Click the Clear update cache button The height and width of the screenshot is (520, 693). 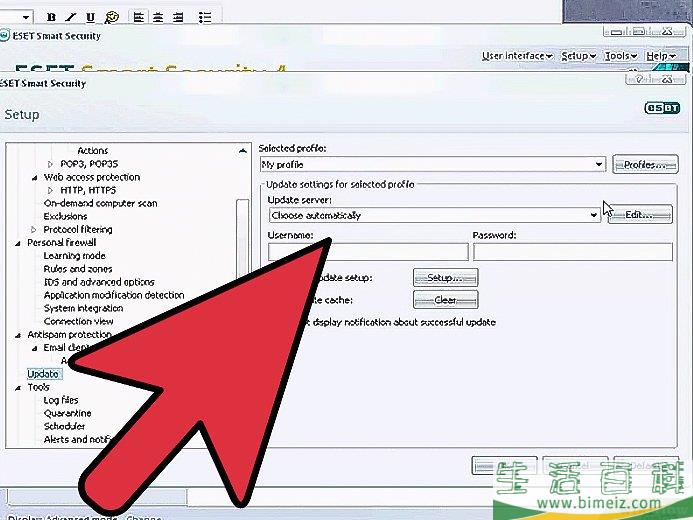[446, 300]
